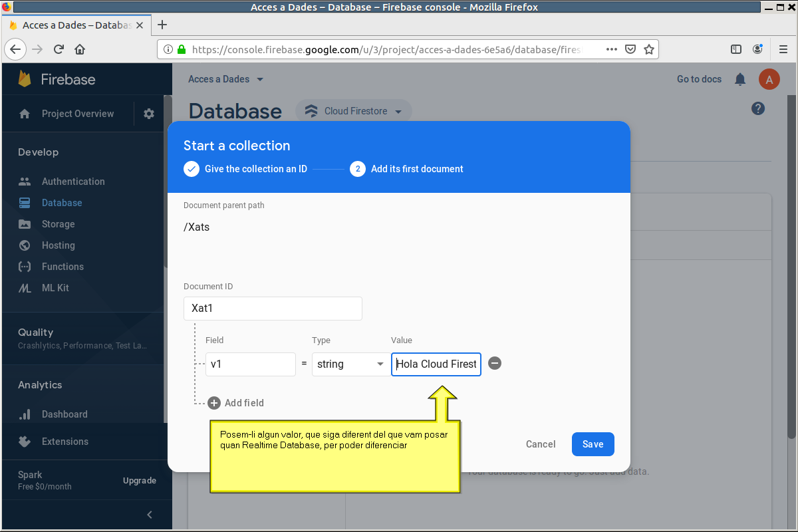Image resolution: width=798 pixels, height=532 pixels.
Task: Click the Project Overview home icon
Action: click(25, 114)
